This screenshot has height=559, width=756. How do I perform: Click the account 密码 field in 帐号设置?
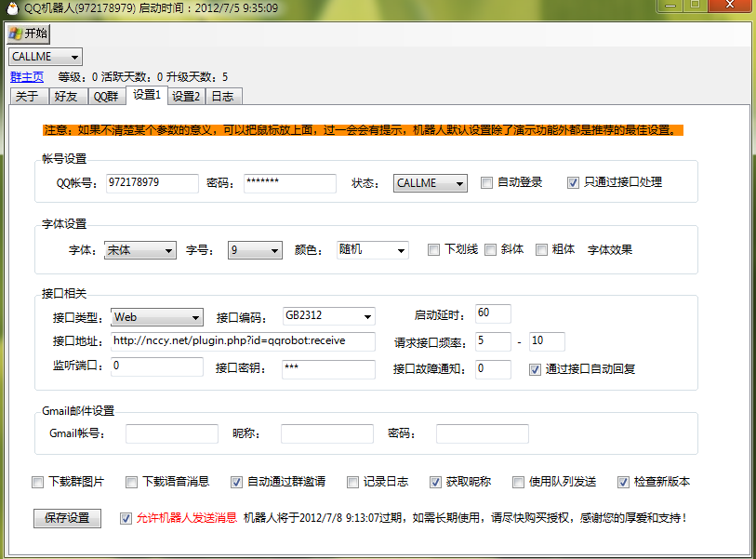click(290, 183)
